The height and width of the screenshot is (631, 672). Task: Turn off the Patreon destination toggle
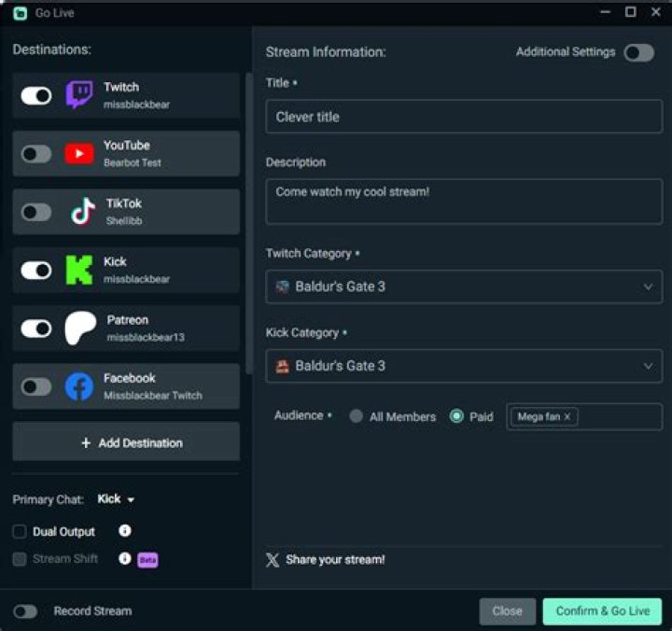tap(36, 329)
